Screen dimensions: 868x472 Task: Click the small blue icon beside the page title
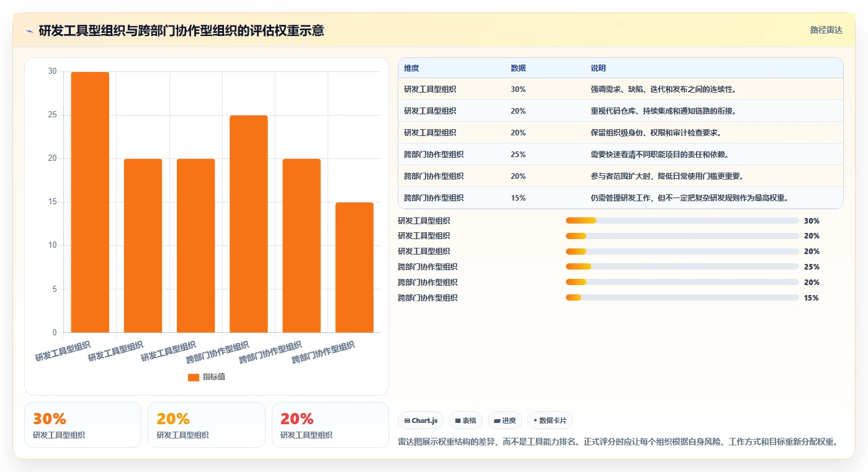pos(30,31)
